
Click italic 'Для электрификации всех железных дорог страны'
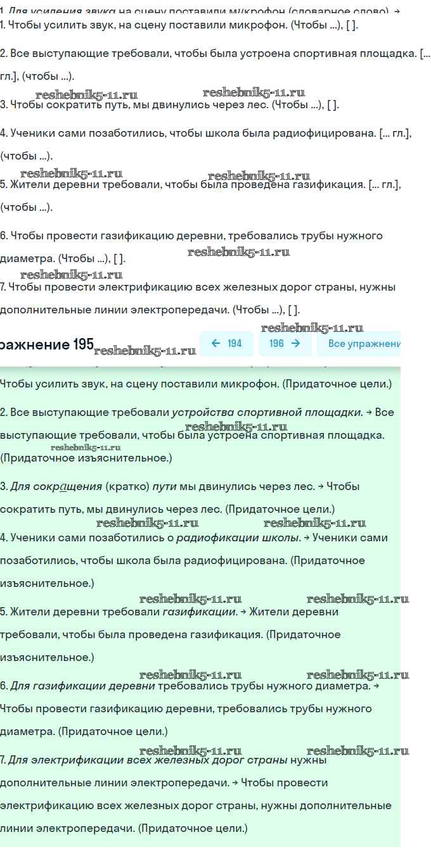(145, 760)
